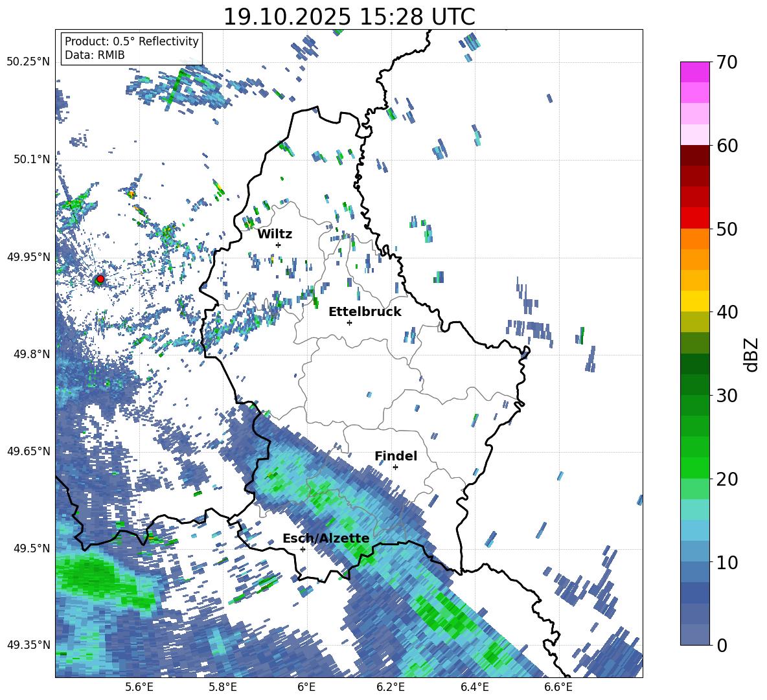
Task: Click the 5.8°E longitude label
Action: click(x=223, y=687)
